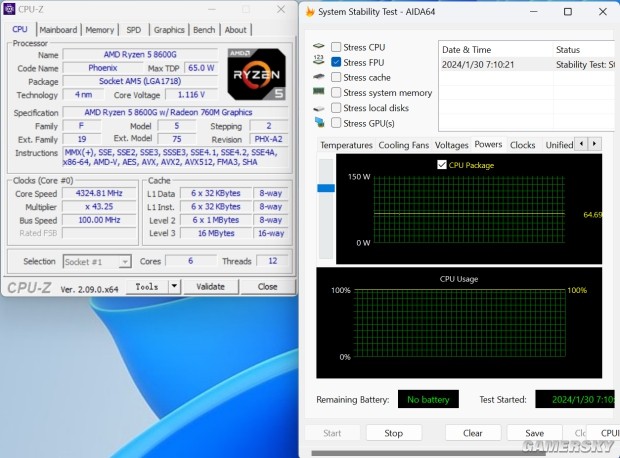This screenshot has height=458, width=620.
Task: Switch to the Voltages tab
Action: (x=452, y=145)
